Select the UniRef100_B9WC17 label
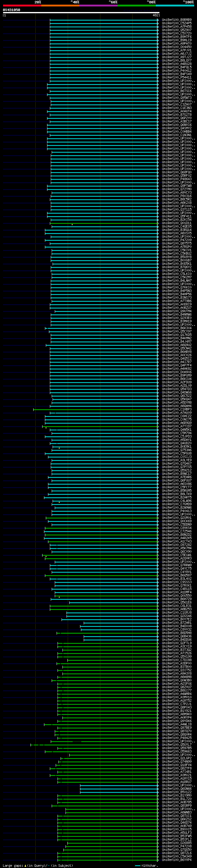 click(177, 474)
